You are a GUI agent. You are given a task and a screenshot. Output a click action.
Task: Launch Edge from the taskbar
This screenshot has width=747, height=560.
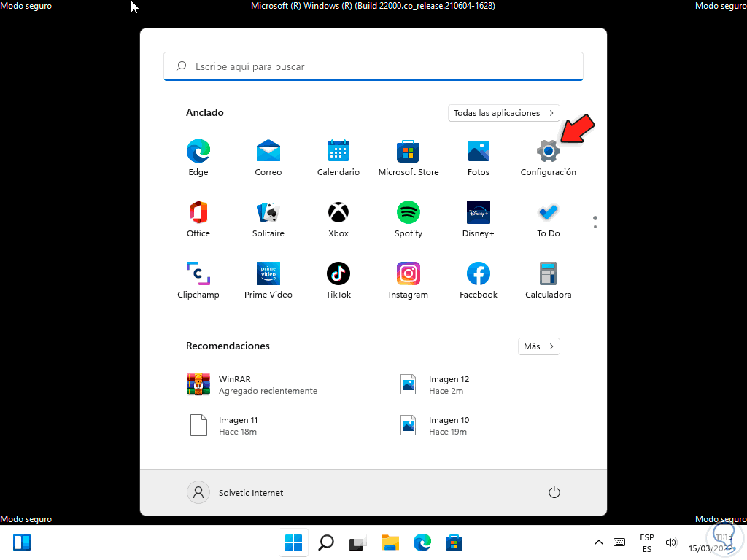point(422,542)
